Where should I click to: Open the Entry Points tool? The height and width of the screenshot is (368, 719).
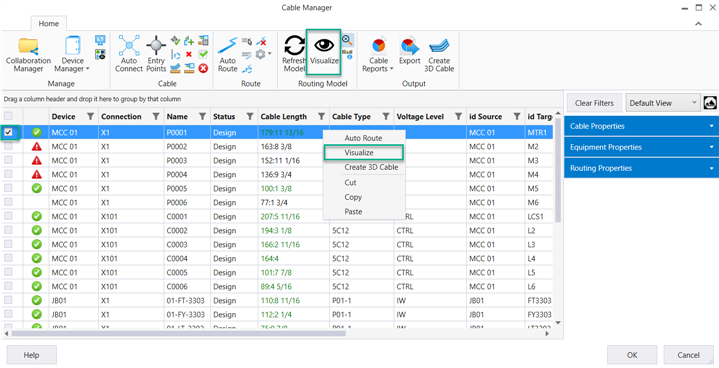coord(156,54)
